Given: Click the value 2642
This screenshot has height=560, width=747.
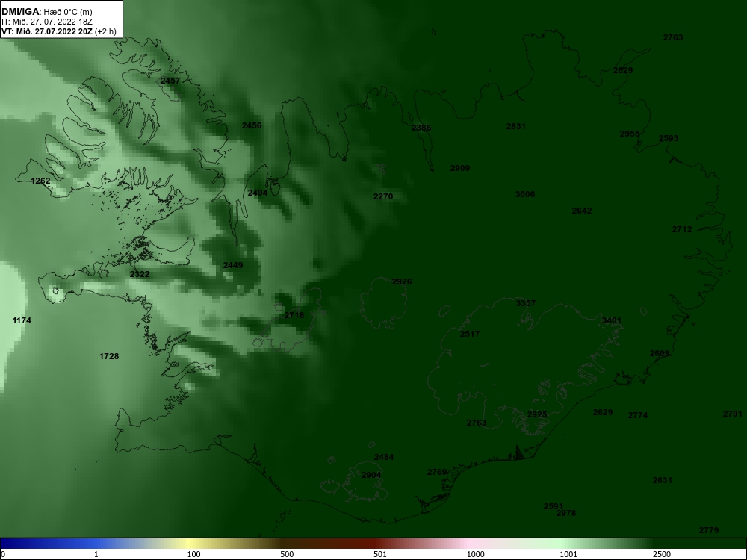Looking at the screenshot, I should pos(582,211).
